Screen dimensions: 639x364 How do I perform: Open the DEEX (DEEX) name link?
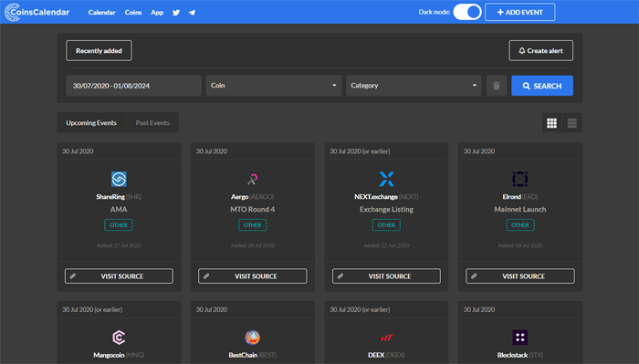[x=386, y=355]
